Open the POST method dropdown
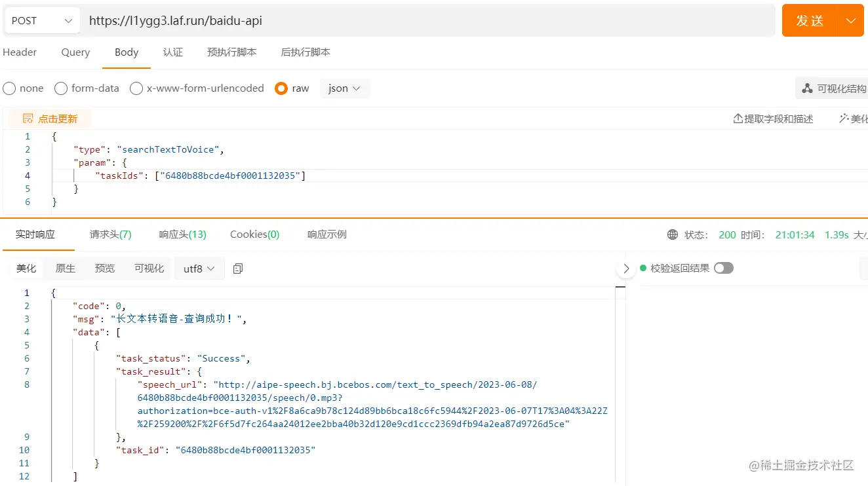The height and width of the screenshot is (486, 868). [x=42, y=21]
